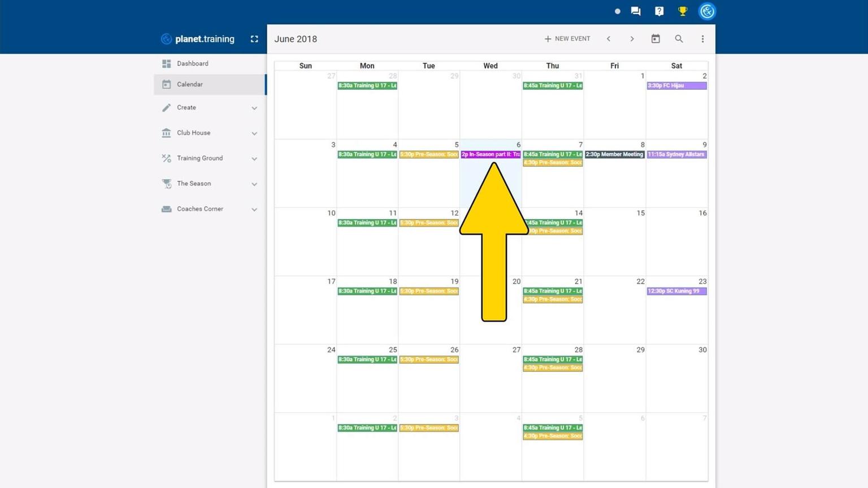
Task: Click the NEW EVENT button
Action: pos(567,39)
